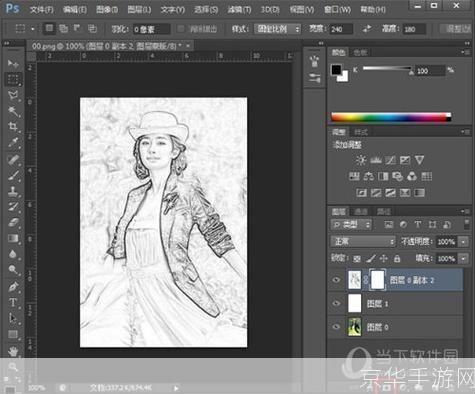This screenshot has height=394, width=475.
Task: Open the opacity slider arrow
Action: pos(463,242)
